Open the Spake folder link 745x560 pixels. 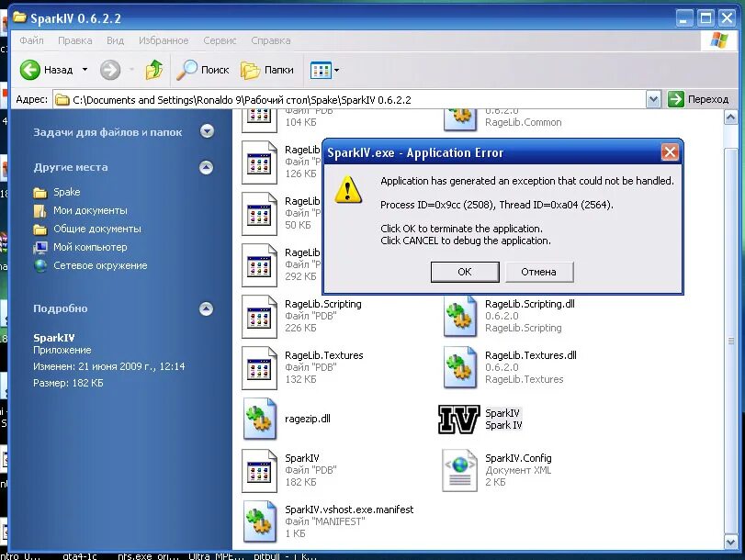click(66, 192)
